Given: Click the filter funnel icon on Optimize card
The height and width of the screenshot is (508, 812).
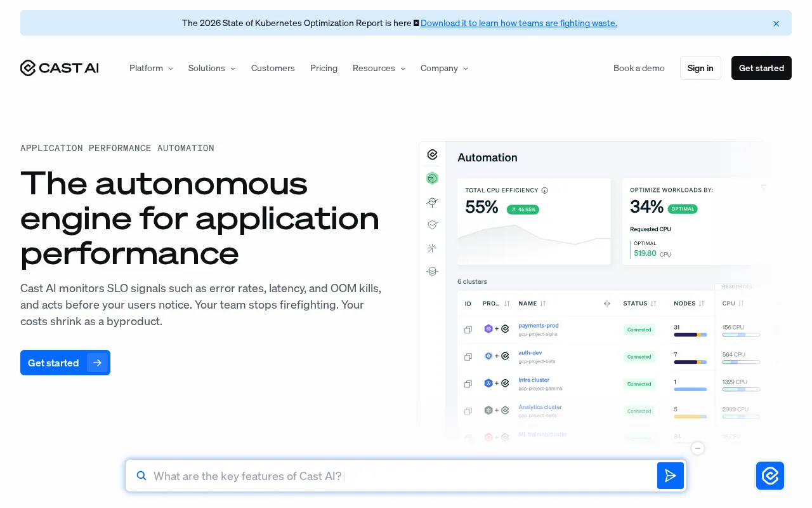Looking at the screenshot, I should tap(764, 188).
